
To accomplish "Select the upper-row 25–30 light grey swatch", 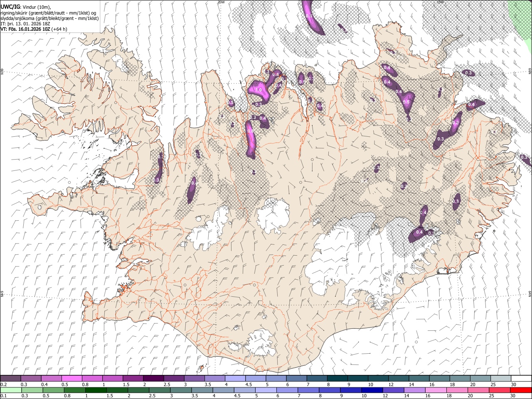I will pyautogui.click(x=501, y=379).
